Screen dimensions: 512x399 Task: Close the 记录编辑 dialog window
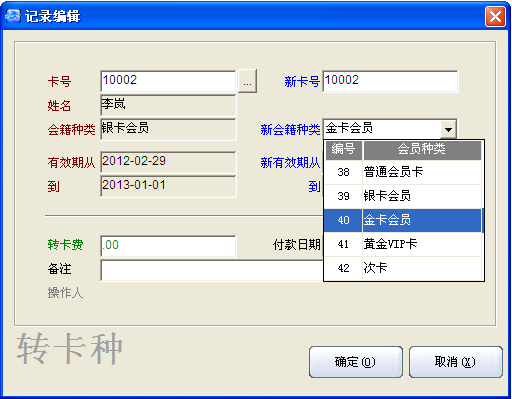pos(495,16)
